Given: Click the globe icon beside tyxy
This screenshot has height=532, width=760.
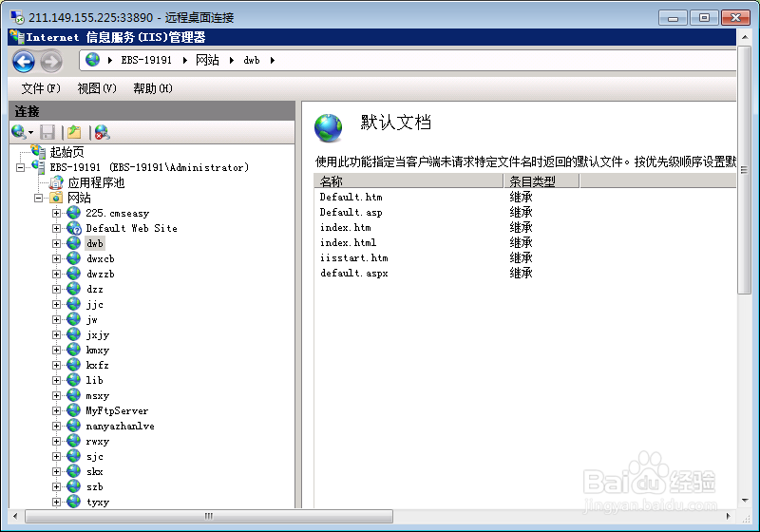Looking at the screenshot, I should pos(74,502).
